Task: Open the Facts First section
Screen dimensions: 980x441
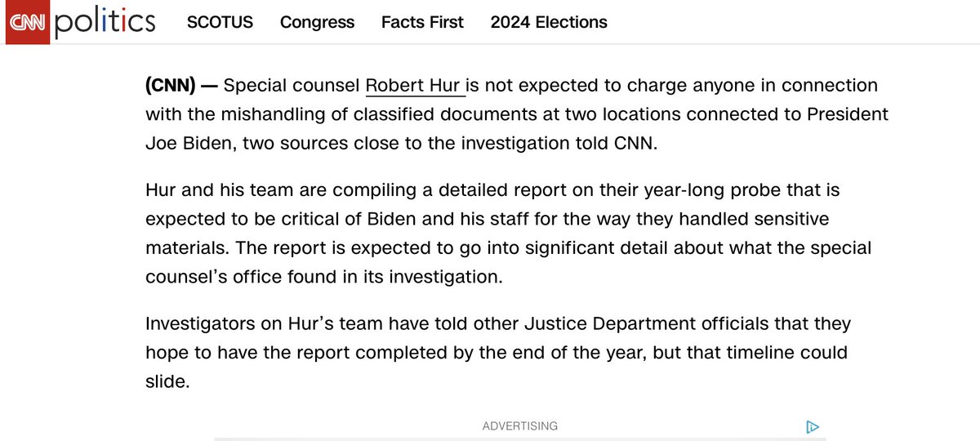Action: pyautogui.click(x=422, y=23)
